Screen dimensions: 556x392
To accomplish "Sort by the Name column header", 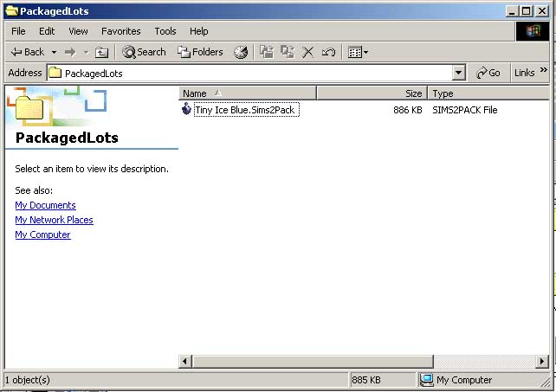I will click(x=248, y=93).
